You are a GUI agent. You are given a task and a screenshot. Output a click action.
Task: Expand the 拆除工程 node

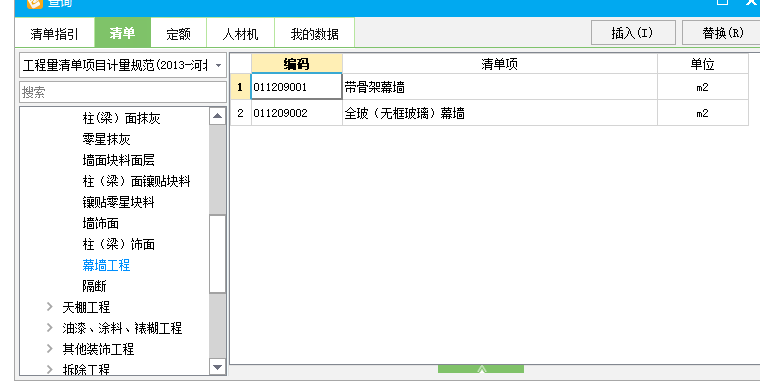tap(50, 370)
